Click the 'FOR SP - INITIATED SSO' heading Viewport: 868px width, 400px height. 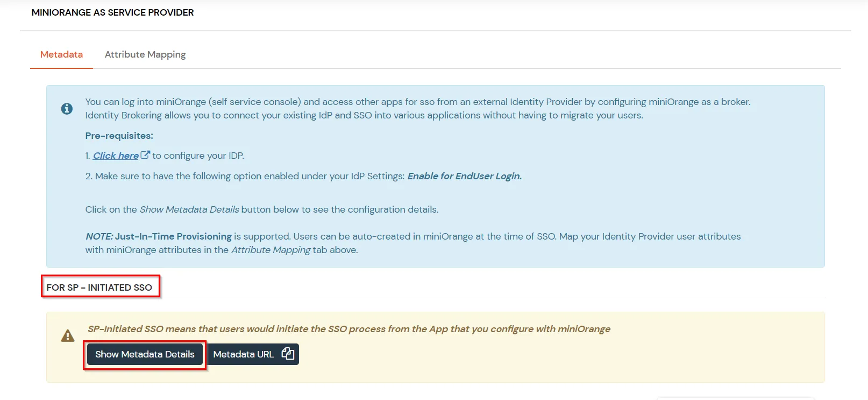pos(99,287)
